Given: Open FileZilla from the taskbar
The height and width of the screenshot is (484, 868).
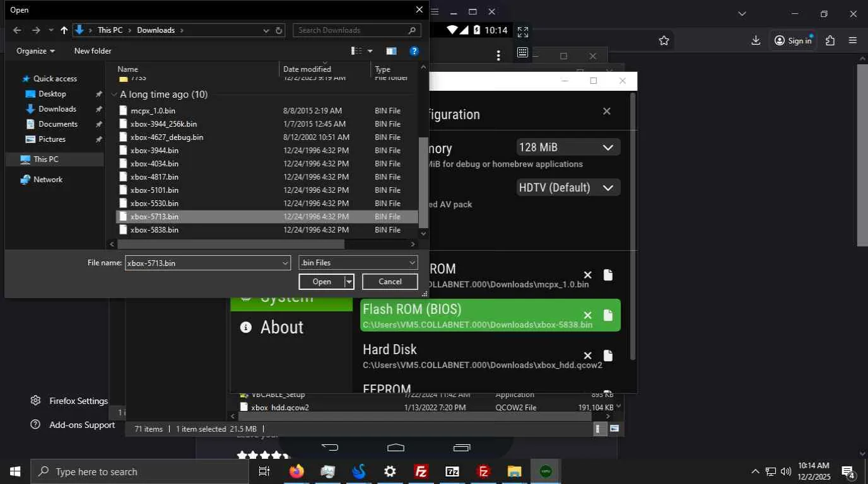Looking at the screenshot, I should [421, 471].
